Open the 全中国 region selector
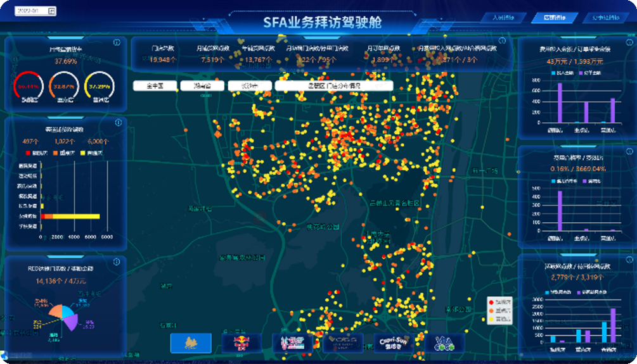Viewport: 637px width, 364px height. coord(155,85)
